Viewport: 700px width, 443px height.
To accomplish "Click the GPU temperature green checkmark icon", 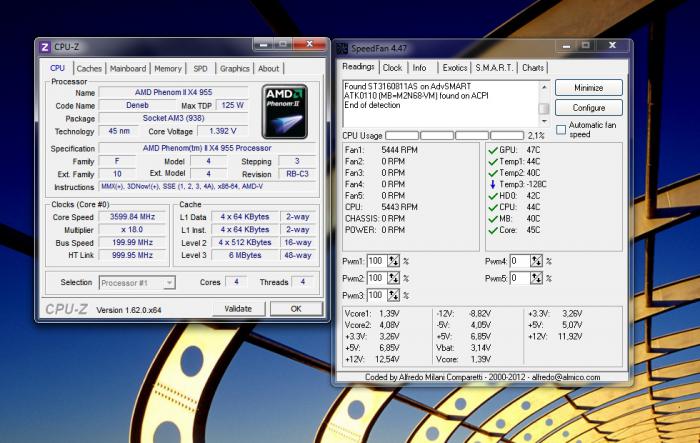I will tap(491, 149).
